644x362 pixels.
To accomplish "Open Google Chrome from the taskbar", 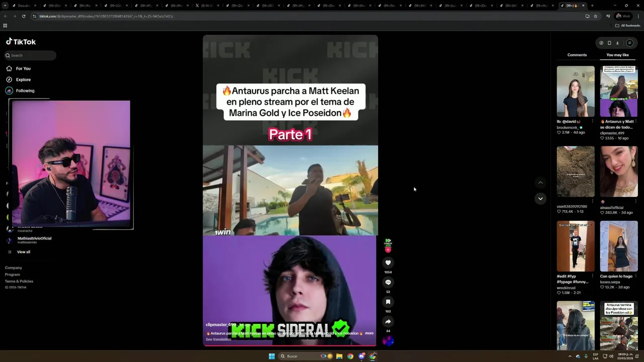I will tap(350, 356).
